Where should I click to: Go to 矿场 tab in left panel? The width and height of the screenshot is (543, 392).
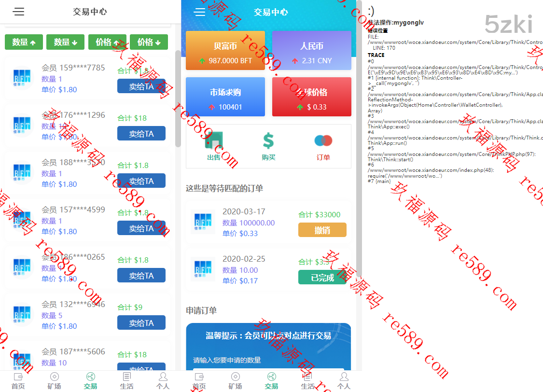(55, 381)
